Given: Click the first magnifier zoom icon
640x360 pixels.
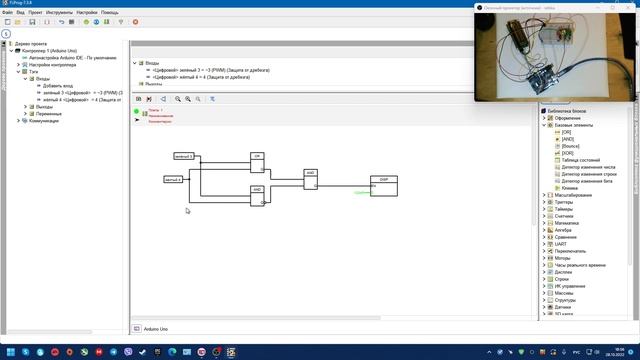Looking at the screenshot, I should coord(178,99).
